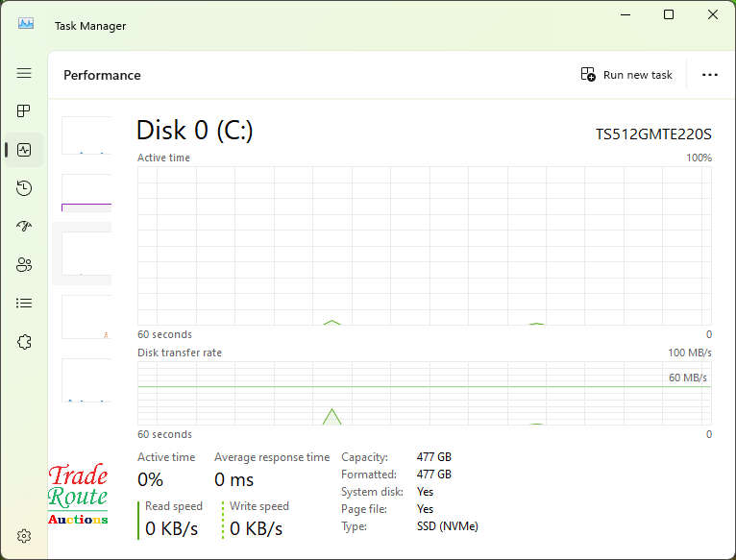736x560 pixels.
Task: Open the Processes page from the sidebar
Action: tap(24, 111)
